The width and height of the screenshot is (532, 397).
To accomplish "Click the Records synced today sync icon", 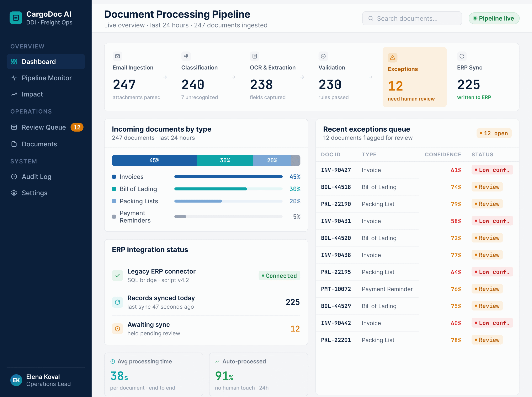I will [x=117, y=302].
